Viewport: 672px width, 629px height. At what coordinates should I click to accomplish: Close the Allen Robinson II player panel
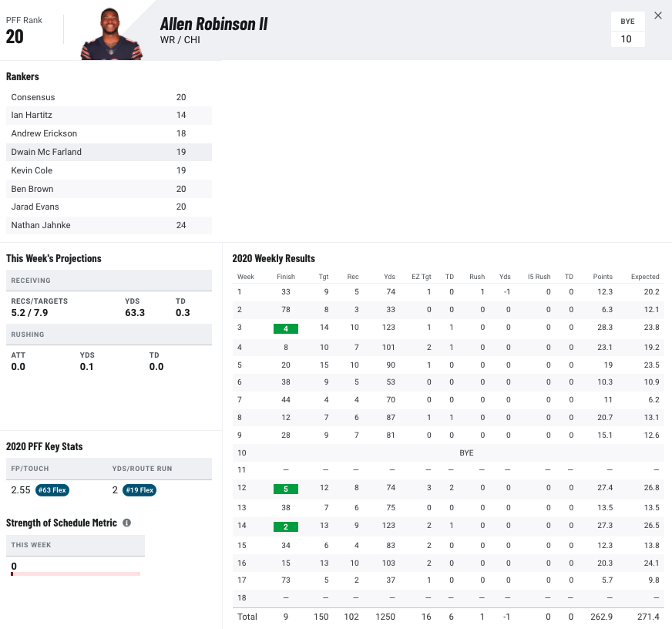coord(658,16)
